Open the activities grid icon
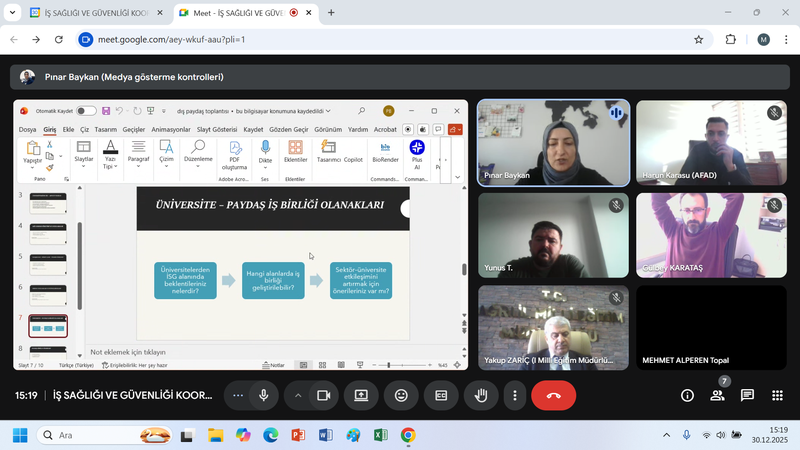The image size is (800, 450). 777,395
